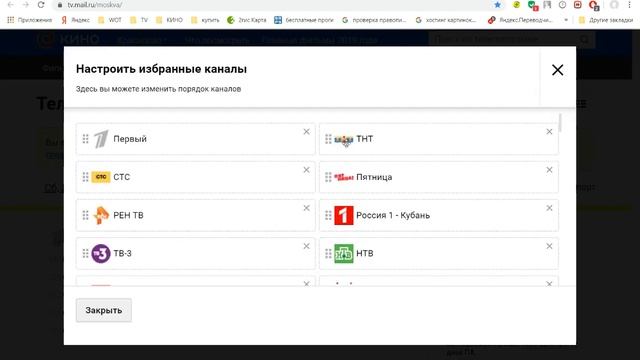Remove ТВ-3 channel from favorites
This screenshot has height=360, width=640.
[x=307, y=246]
